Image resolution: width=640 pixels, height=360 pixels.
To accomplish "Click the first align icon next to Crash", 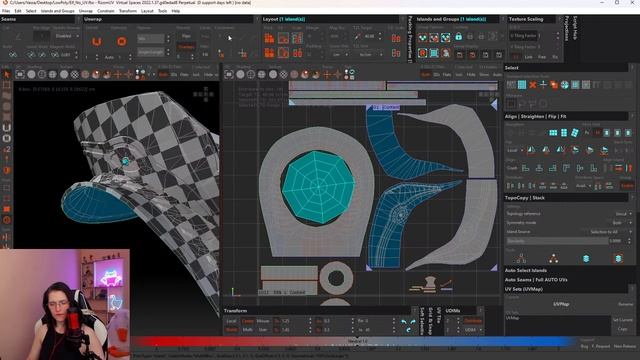I will coord(525,168).
